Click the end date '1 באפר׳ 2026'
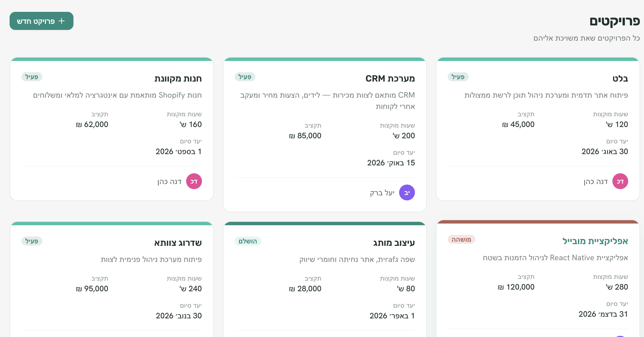 392,316
